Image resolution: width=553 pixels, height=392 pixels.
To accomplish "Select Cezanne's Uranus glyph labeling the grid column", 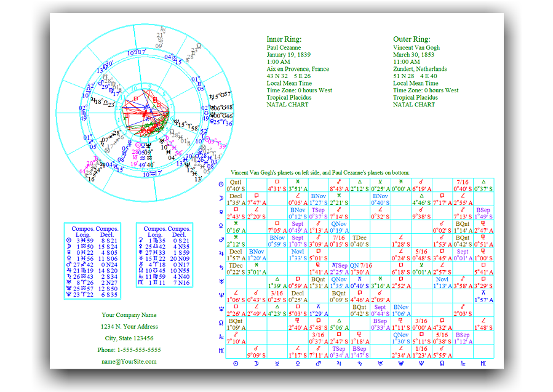I will point(380,364).
